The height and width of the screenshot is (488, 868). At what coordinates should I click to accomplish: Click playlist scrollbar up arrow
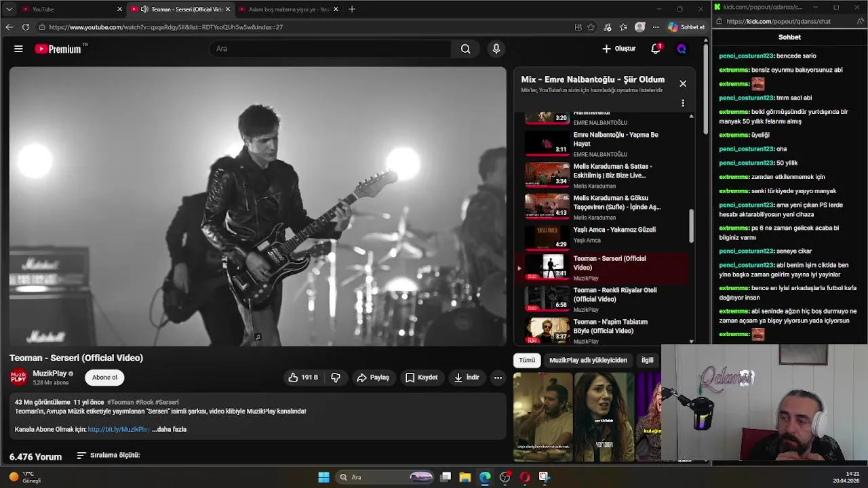coord(692,116)
